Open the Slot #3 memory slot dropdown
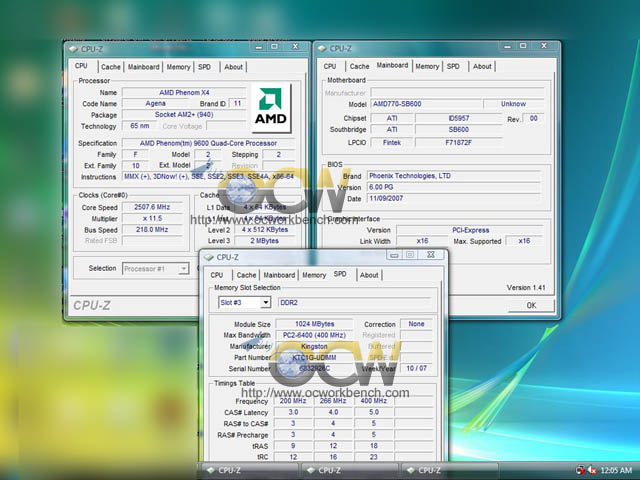640x480 pixels. click(x=266, y=303)
